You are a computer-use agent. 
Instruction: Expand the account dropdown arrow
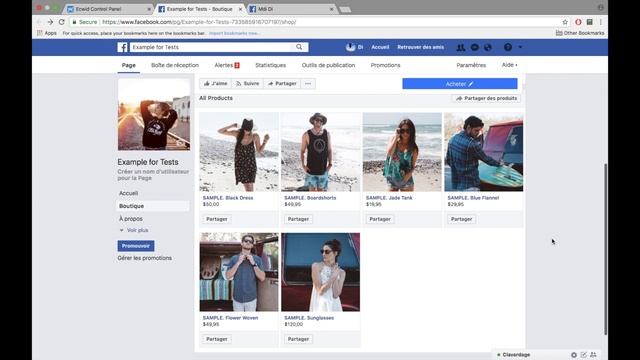pyautogui.click(x=520, y=47)
